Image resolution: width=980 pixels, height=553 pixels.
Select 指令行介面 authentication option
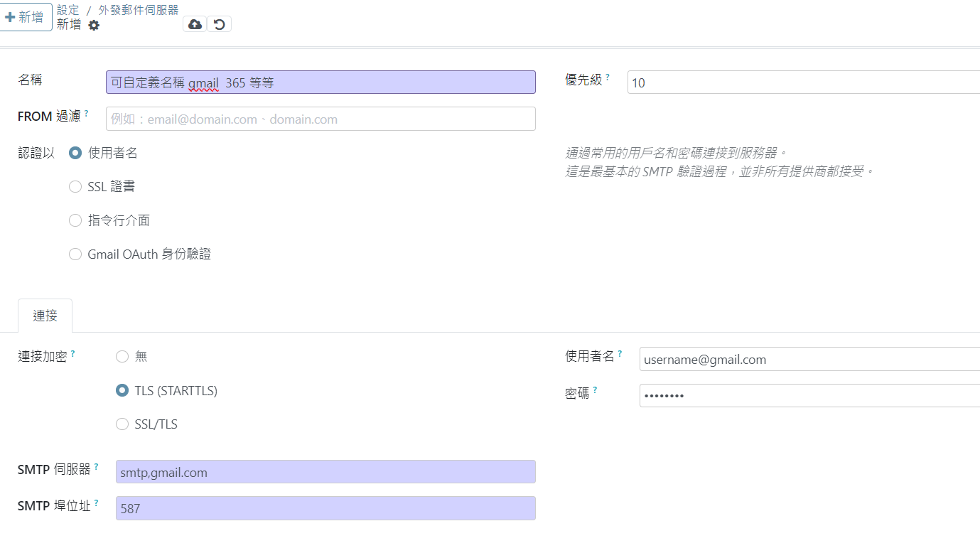[75, 220]
